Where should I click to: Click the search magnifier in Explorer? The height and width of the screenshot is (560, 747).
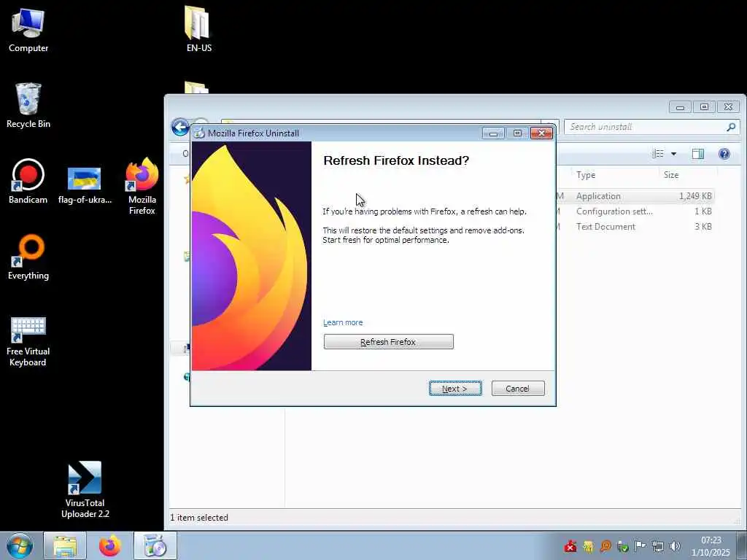coord(731,127)
